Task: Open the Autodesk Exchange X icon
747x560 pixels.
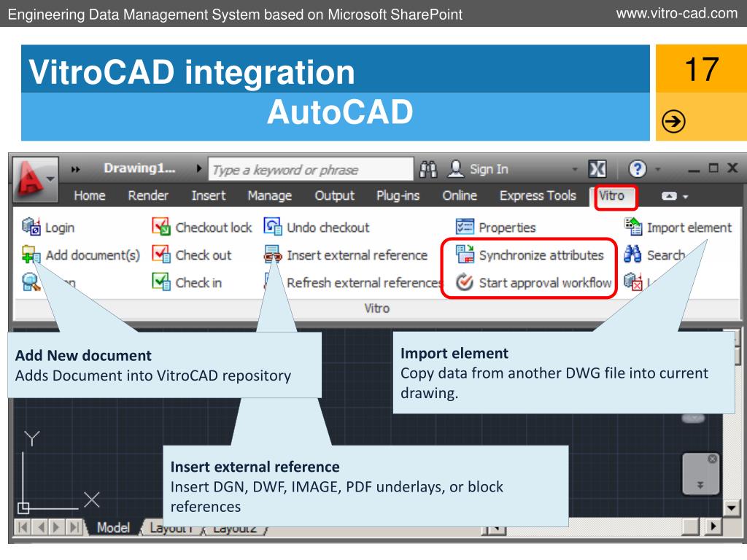Action: click(597, 169)
